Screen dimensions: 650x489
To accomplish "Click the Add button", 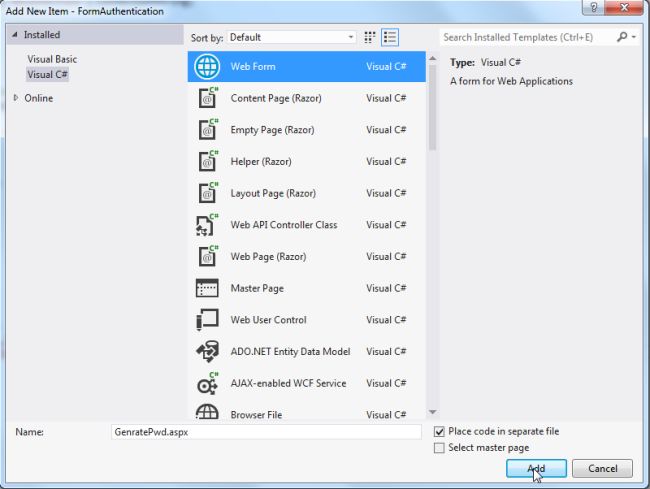I will [536, 468].
